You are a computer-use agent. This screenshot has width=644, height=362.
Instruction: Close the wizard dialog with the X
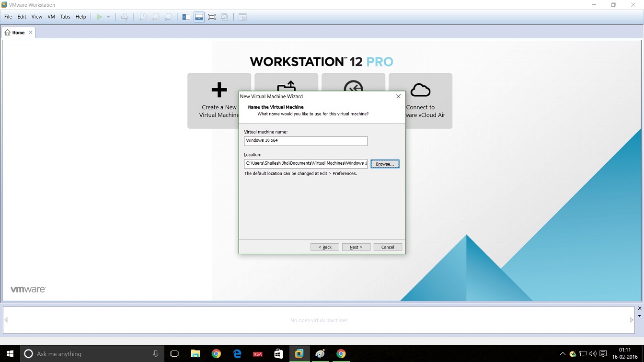[x=398, y=96]
